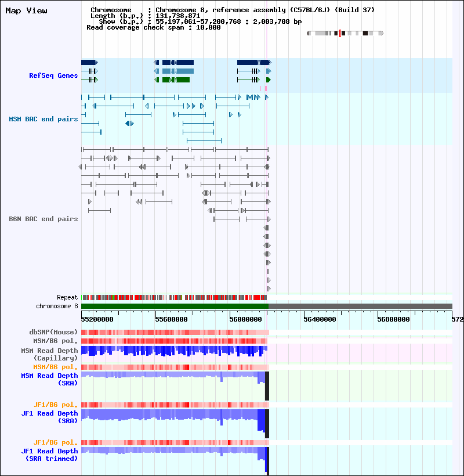464x476 pixels.
Task: Select the red position box on the ideogram
Action: point(340,33)
